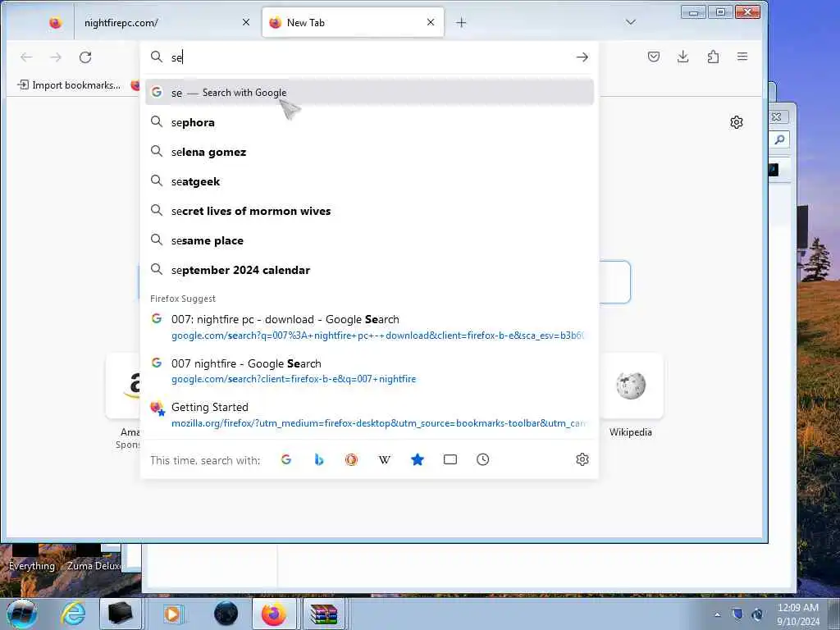Launch Internet Explorer from the taskbar

pos(73,614)
